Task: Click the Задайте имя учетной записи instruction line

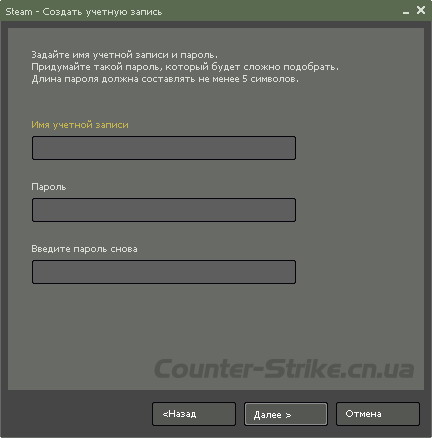Action: tap(124, 55)
